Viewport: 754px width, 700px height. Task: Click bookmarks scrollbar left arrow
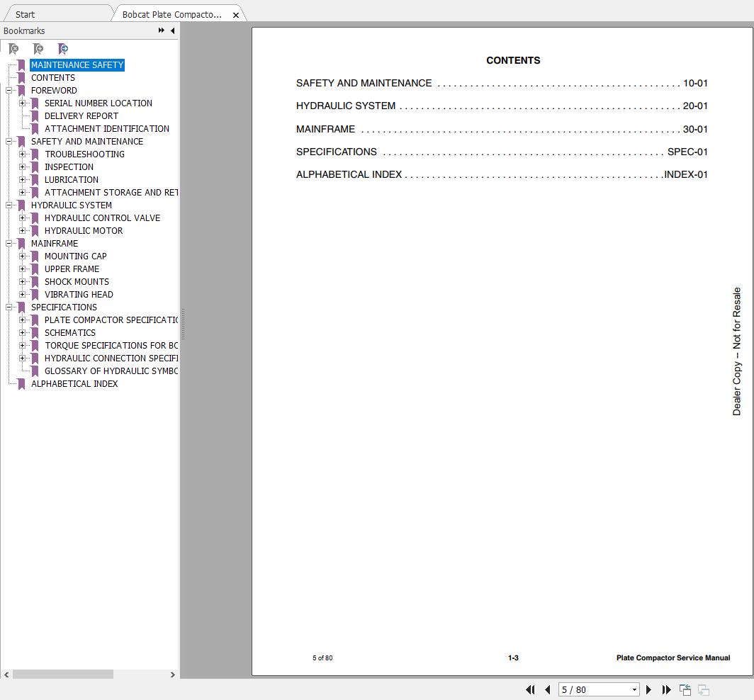(6, 674)
